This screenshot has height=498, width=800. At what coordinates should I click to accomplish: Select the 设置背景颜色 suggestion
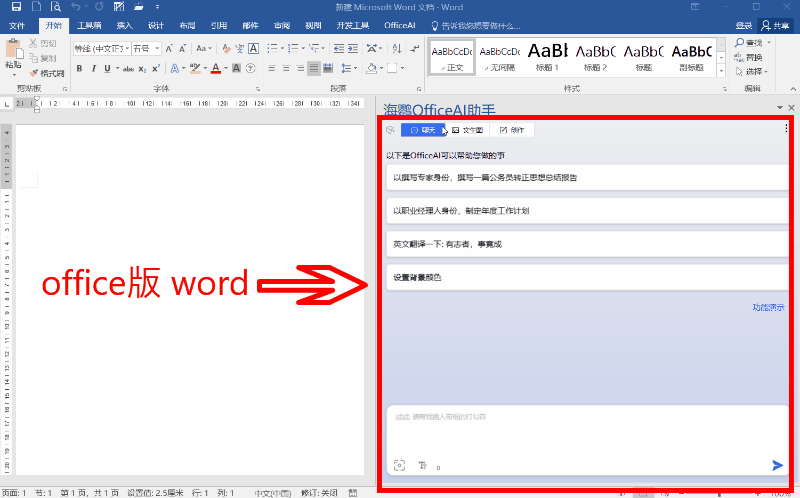point(587,277)
